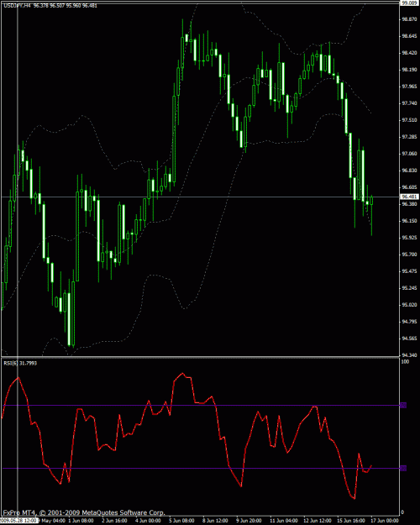The height and width of the screenshot is (525, 420).
Task: Click the 96.150 price scale value
Action: tap(409, 221)
